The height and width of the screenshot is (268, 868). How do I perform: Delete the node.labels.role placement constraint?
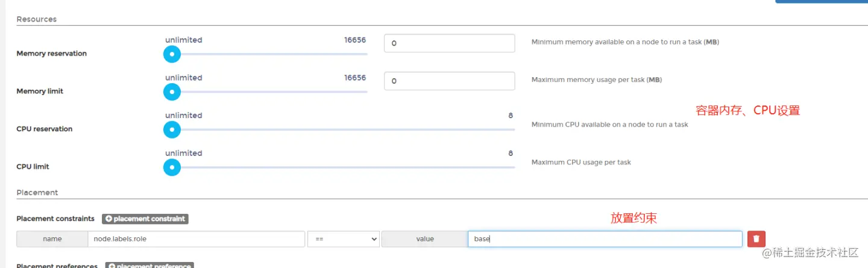coord(756,239)
